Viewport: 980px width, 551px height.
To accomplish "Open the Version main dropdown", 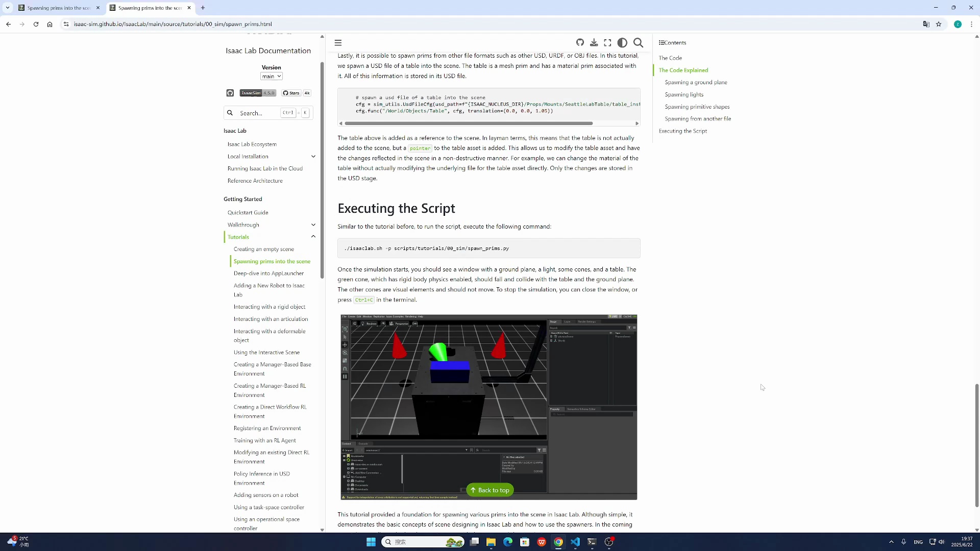I will click(271, 77).
